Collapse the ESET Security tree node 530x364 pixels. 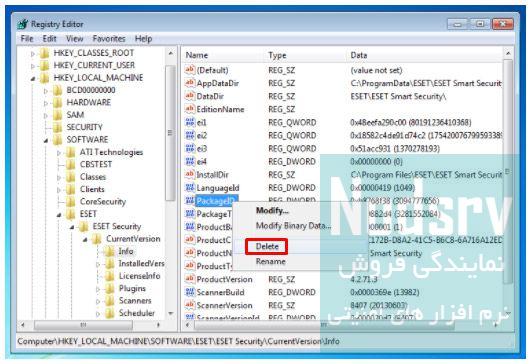[72, 227]
